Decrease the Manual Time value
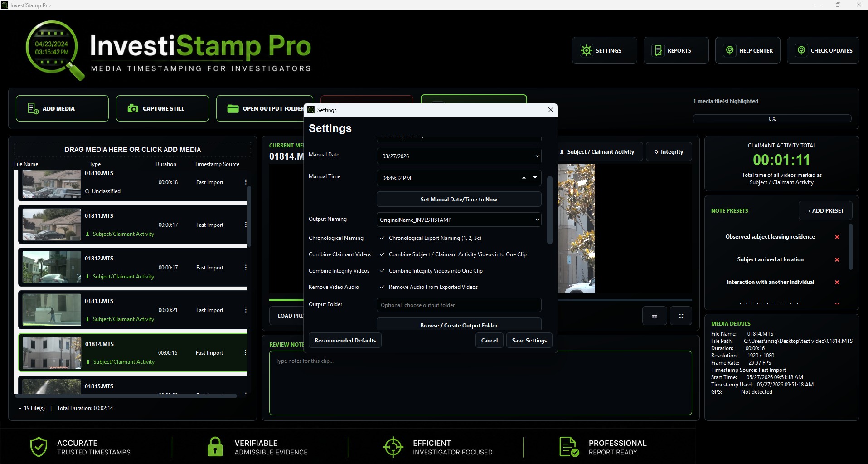The height and width of the screenshot is (464, 868). 535,178
